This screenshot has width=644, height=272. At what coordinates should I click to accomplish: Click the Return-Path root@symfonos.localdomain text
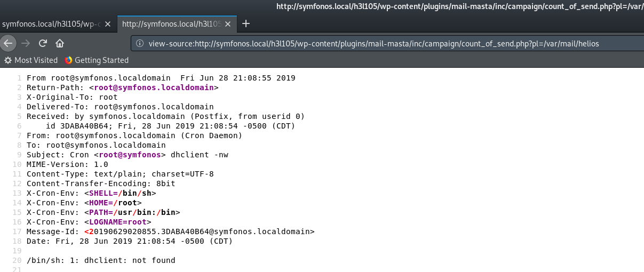click(x=154, y=87)
